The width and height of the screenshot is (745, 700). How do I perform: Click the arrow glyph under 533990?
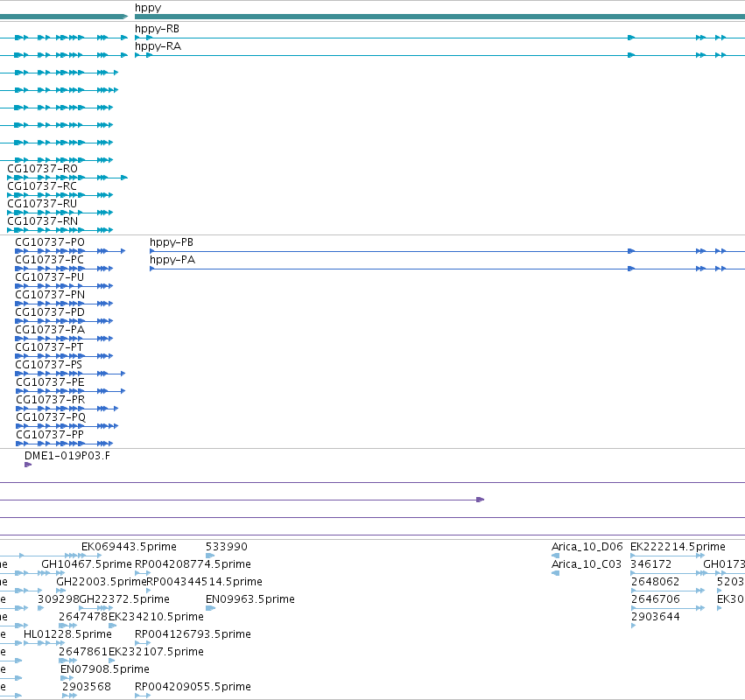[210, 556]
